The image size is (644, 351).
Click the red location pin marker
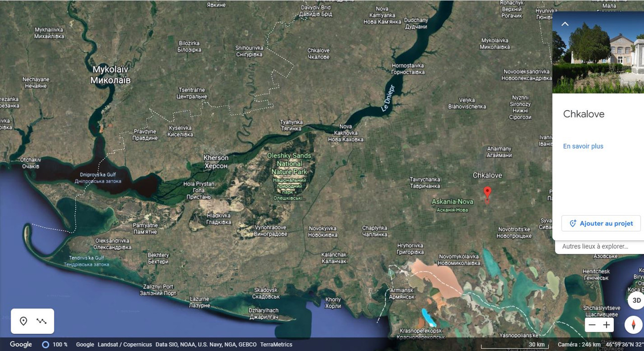click(487, 194)
